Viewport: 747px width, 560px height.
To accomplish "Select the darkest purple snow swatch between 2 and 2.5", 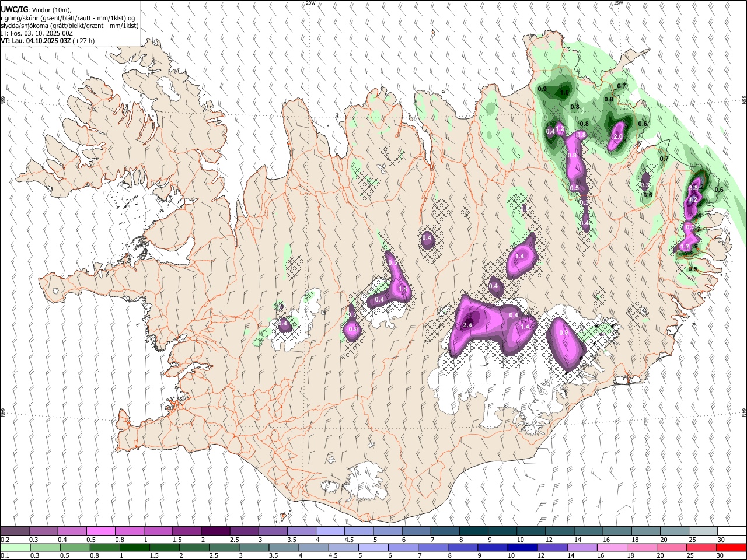I will pos(216,531).
